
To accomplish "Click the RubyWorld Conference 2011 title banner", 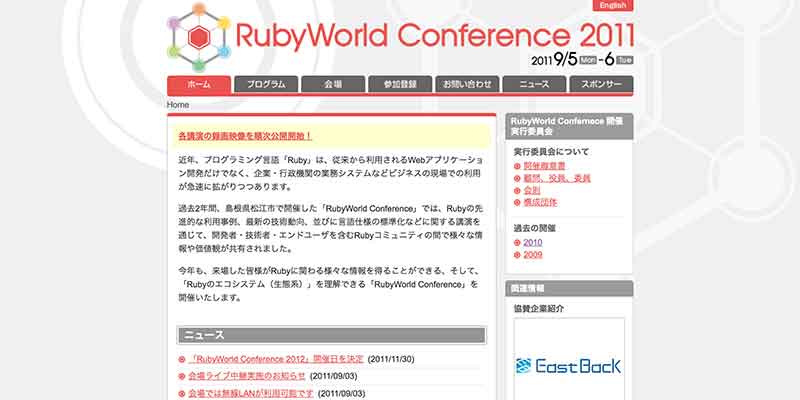I will (x=435, y=37).
